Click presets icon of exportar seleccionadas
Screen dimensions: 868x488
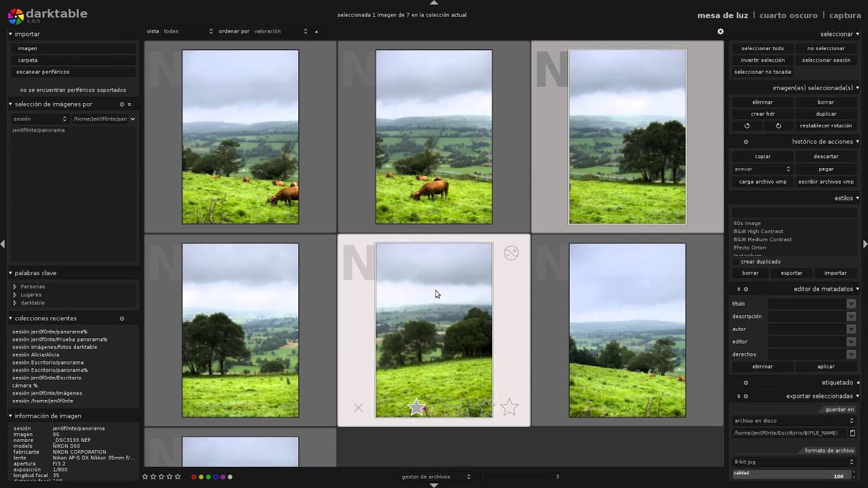[x=739, y=396]
